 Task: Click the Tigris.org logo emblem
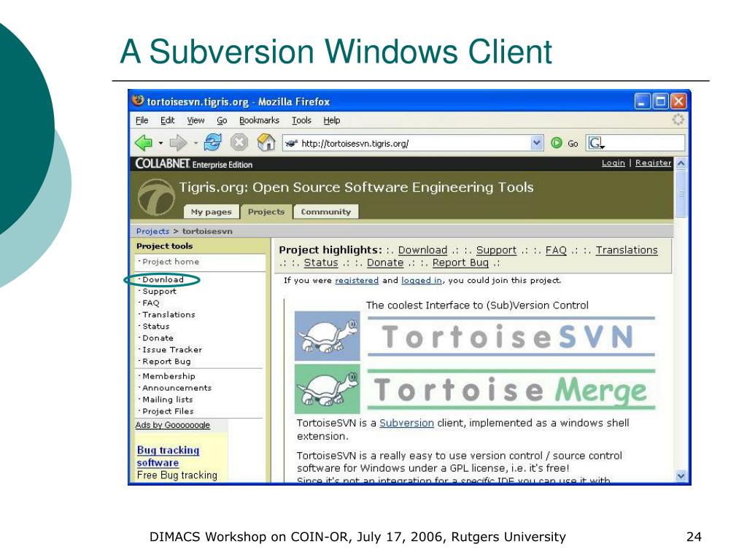(156, 197)
